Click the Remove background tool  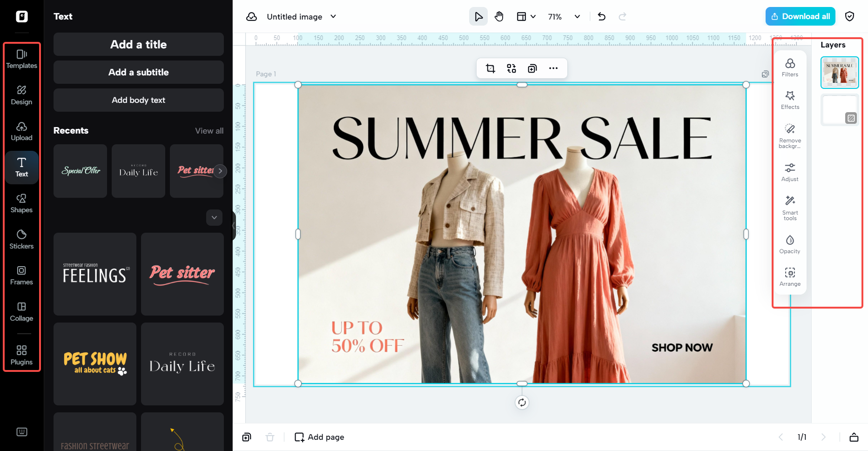pos(790,135)
